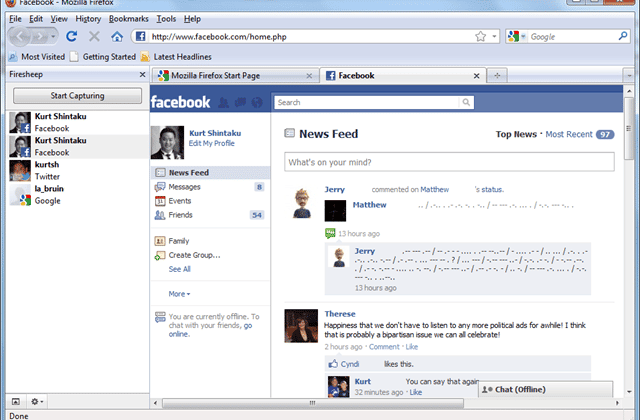Click the horizontal scrollbar thumb
640x420 pixels.
[x=313, y=403]
